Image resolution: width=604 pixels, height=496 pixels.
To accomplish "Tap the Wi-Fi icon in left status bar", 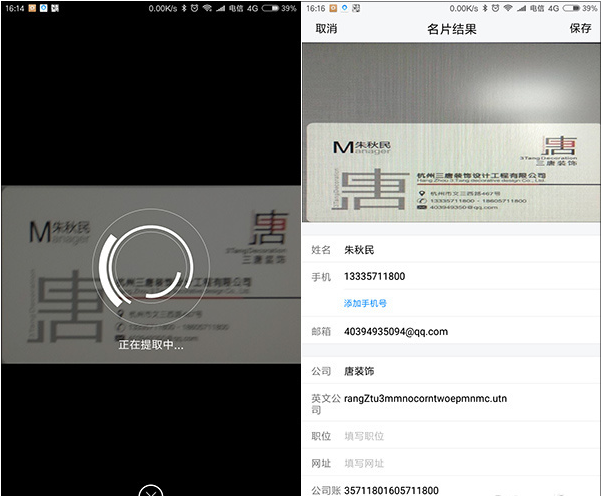I will [207, 8].
